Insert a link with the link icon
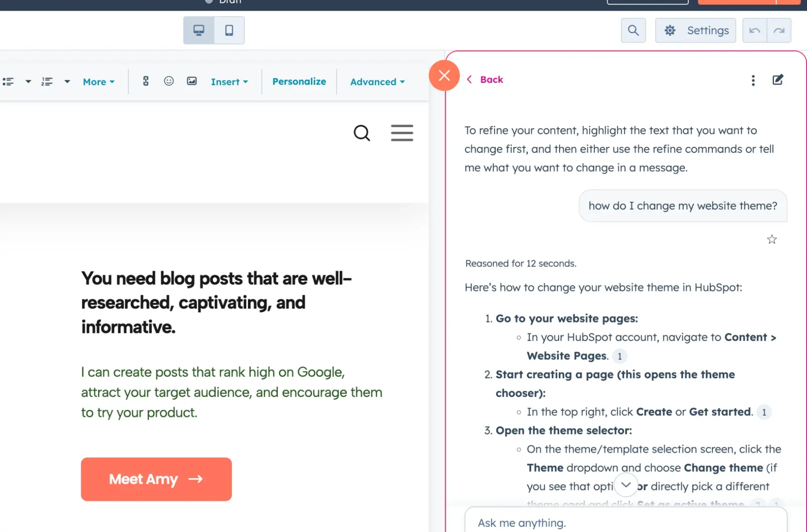 click(x=146, y=81)
